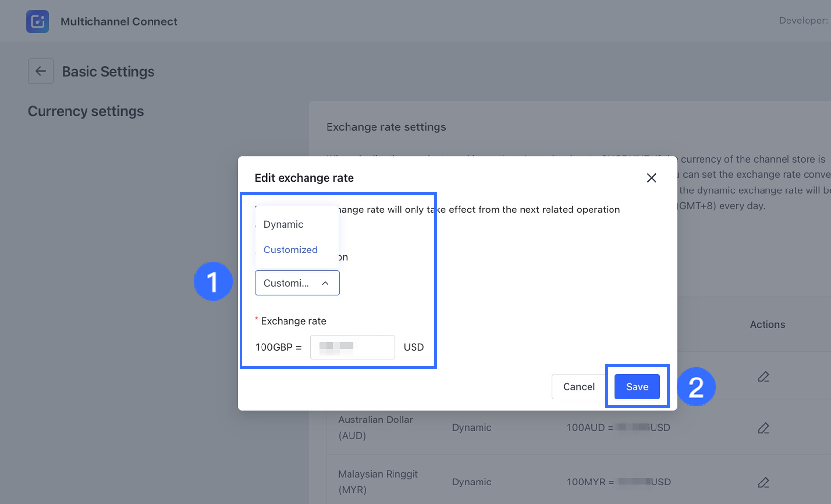Click the 100GBP exchange rate input field
Viewport: 831px width, 504px height.
[352, 347]
